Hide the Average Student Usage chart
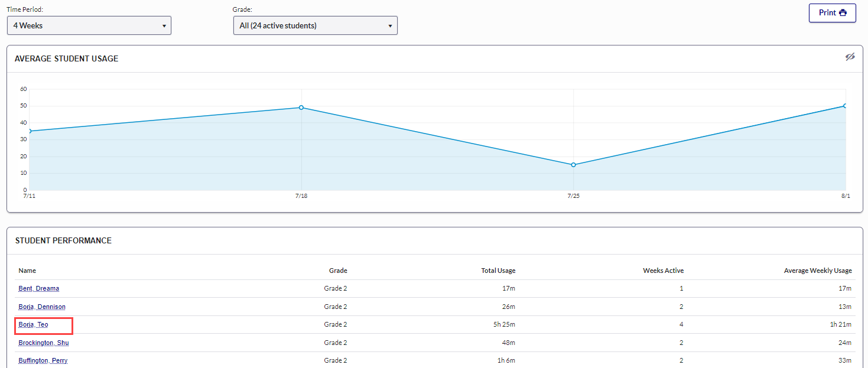Screen dimensions: 868x368 850,57
